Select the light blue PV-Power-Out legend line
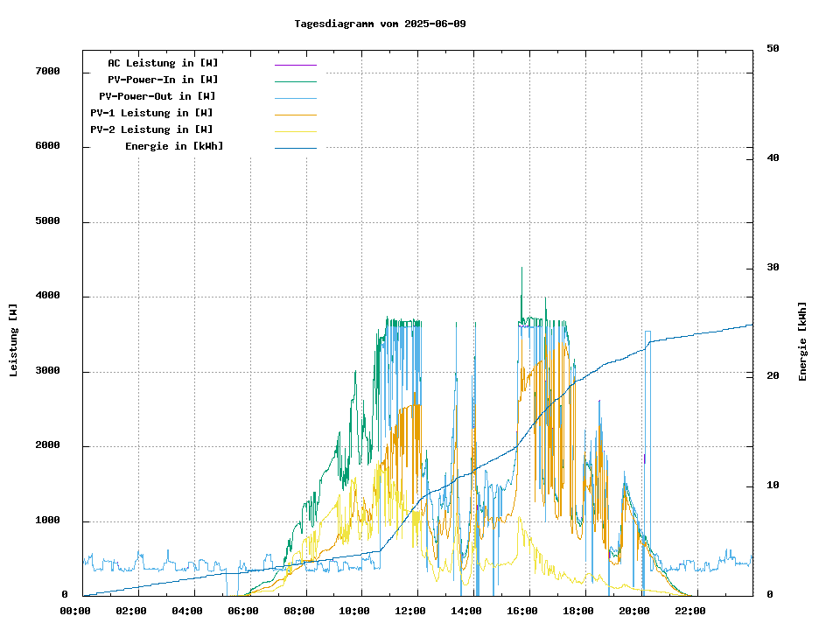The height and width of the screenshot is (630, 840). point(295,98)
